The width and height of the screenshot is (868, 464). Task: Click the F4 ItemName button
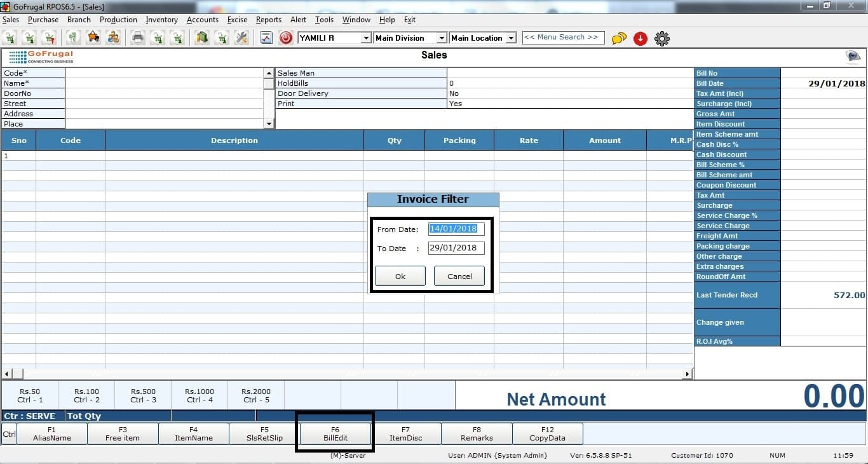click(194, 433)
